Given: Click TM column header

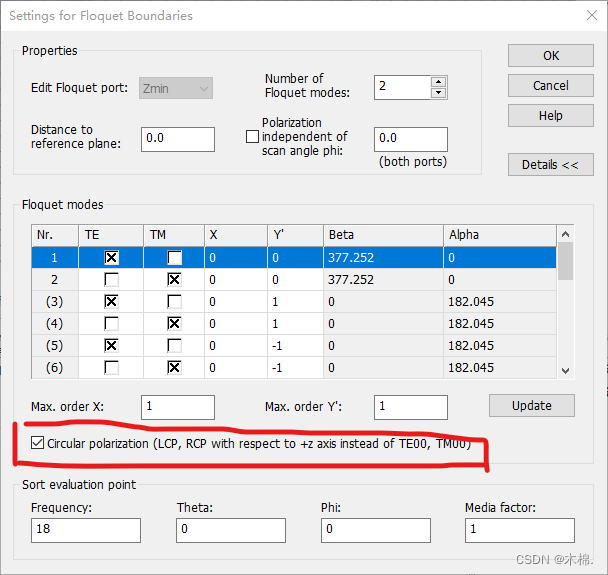Looking at the screenshot, I should click(174, 235).
